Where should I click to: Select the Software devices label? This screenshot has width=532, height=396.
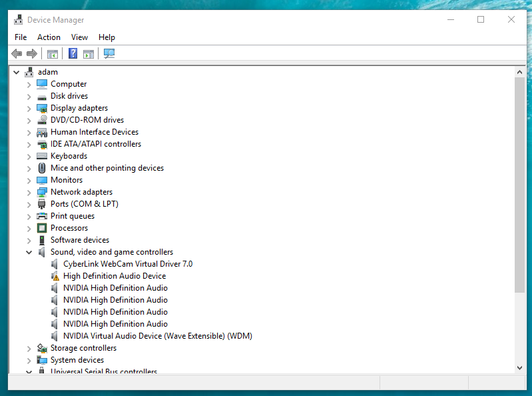point(80,240)
